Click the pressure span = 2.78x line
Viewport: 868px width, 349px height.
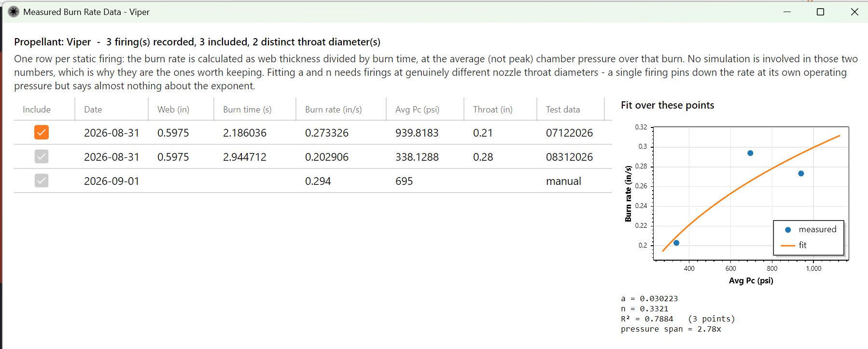(671, 329)
